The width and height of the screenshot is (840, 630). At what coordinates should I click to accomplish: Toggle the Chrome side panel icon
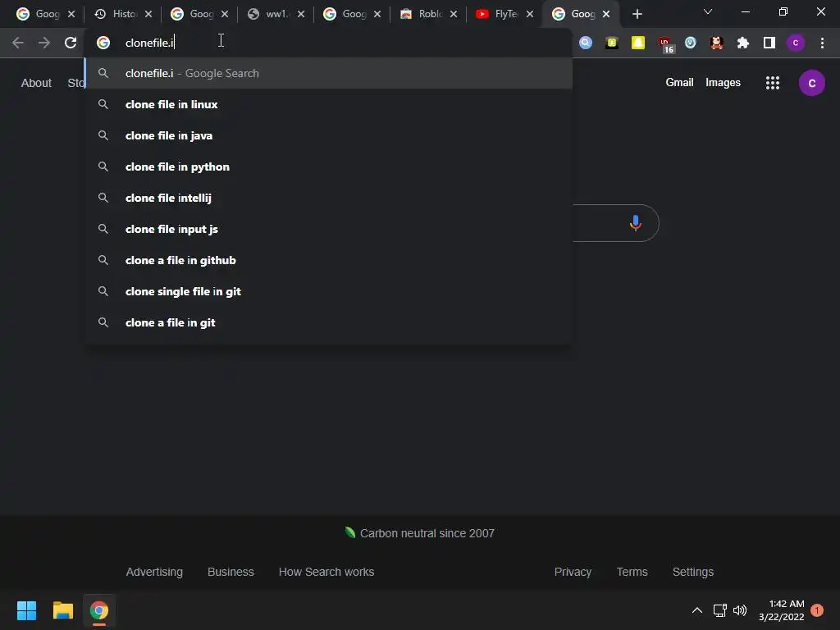tap(769, 43)
